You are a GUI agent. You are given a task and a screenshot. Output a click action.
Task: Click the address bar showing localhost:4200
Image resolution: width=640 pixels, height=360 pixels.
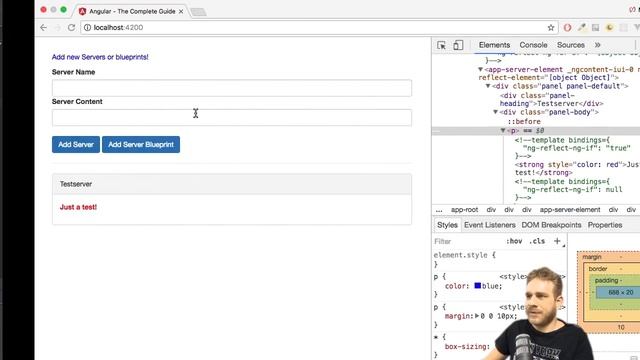coord(318,27)
